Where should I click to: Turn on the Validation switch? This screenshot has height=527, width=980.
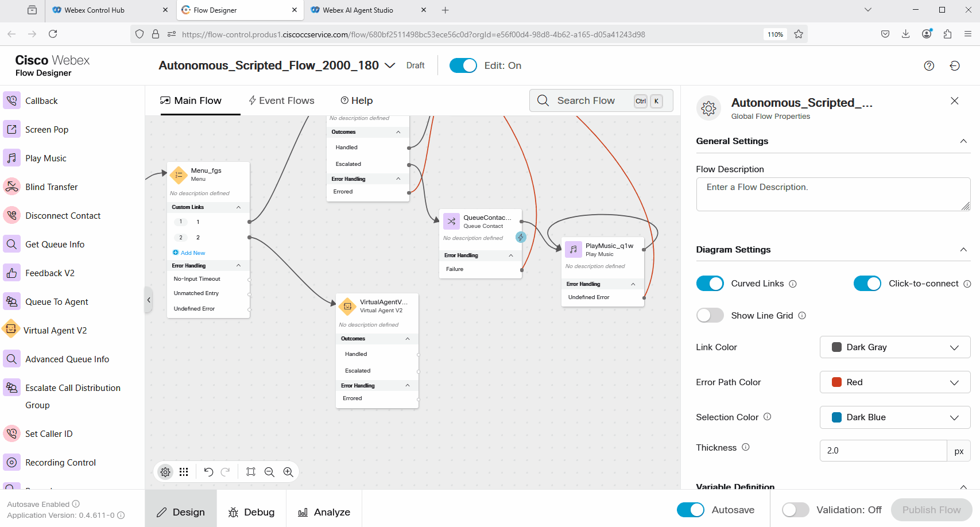[795, 510]
